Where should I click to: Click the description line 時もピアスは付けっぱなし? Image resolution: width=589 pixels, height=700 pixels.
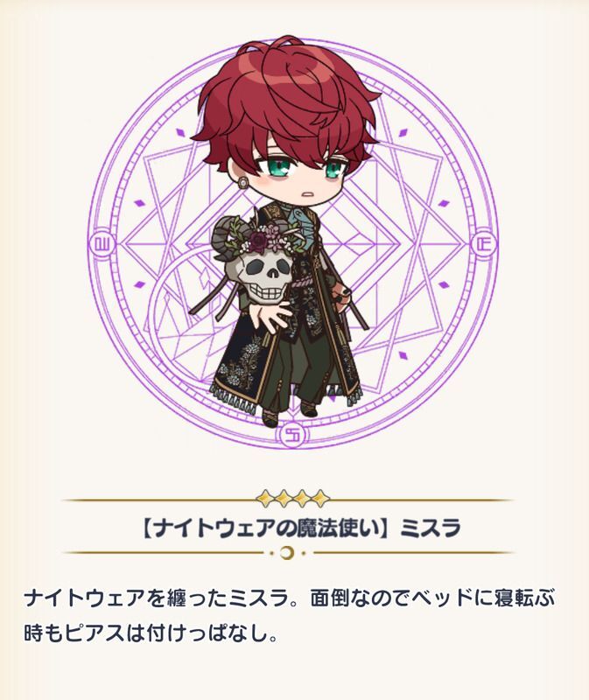tap(151, 633)
